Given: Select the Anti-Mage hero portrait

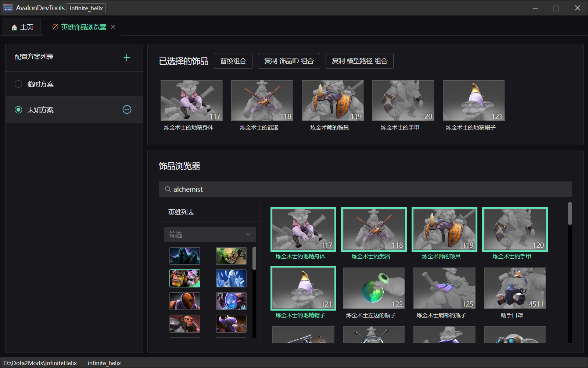Looking at the screenshot, I should (185, 301).
